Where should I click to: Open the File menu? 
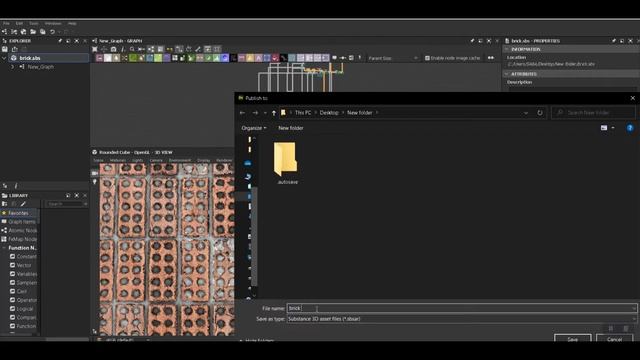pos(6,23)
